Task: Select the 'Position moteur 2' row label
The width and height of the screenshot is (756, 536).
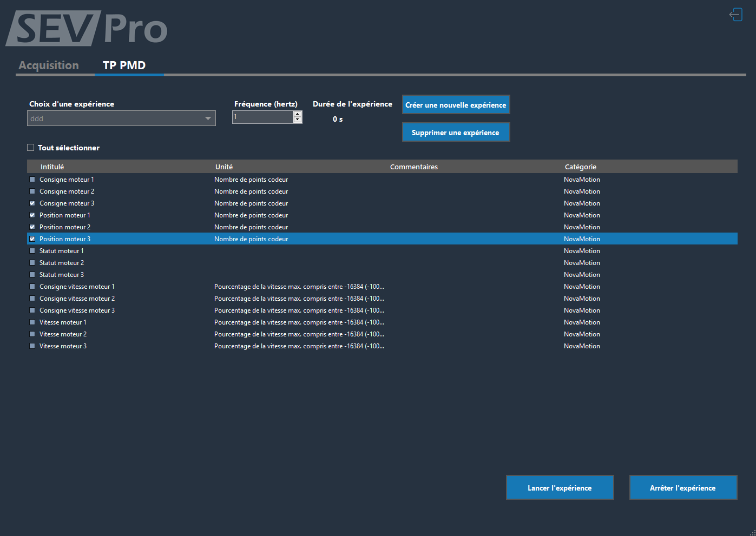Action: [x=65, y=227]
